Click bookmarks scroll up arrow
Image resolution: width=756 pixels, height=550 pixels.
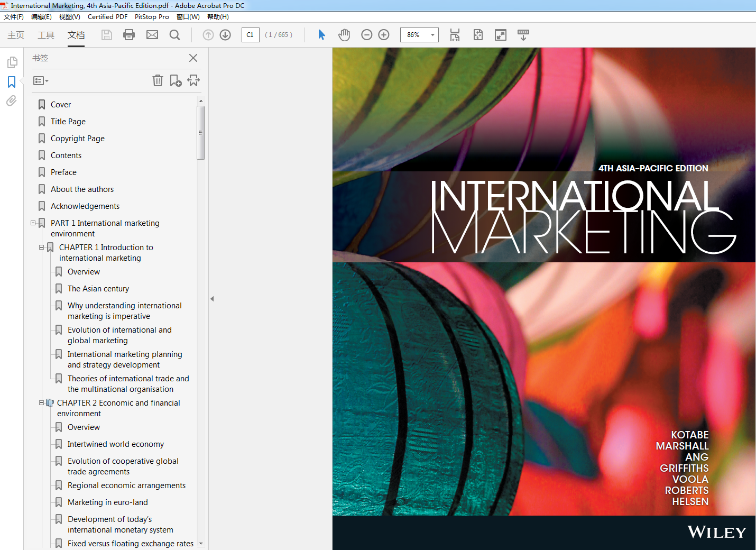[x=201, y=101]
